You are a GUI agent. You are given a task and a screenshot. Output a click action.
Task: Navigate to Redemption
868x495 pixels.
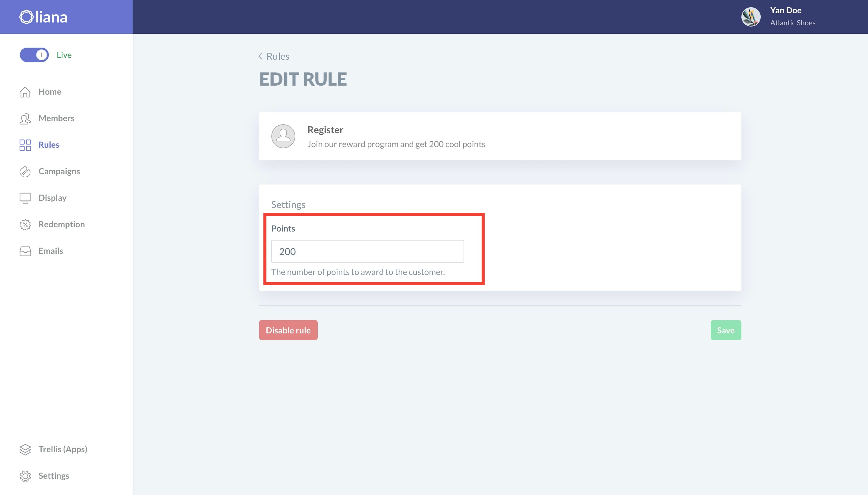click(61, 224)
